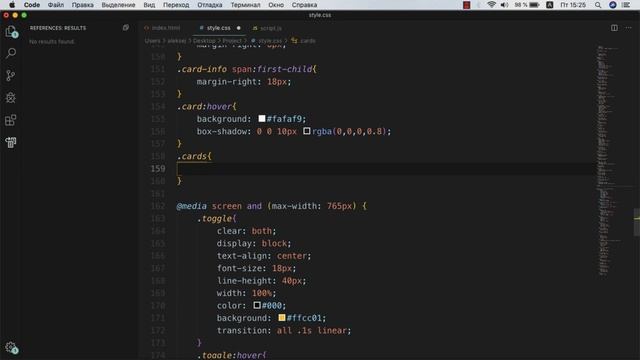Click the red app icon in menu bar
Image resolution: width=640 pixels, height=360 pixels.
pyautogui.click(x=467, y=5)
